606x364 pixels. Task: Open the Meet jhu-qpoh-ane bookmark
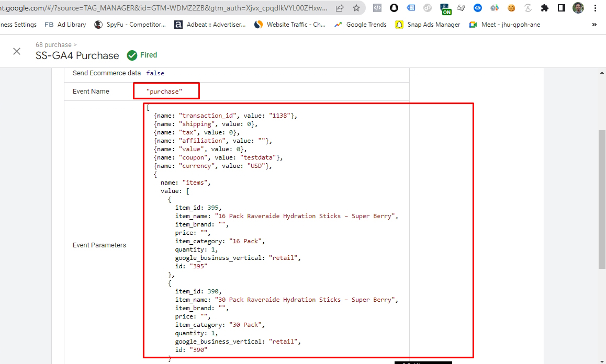(x=504, y=25)
